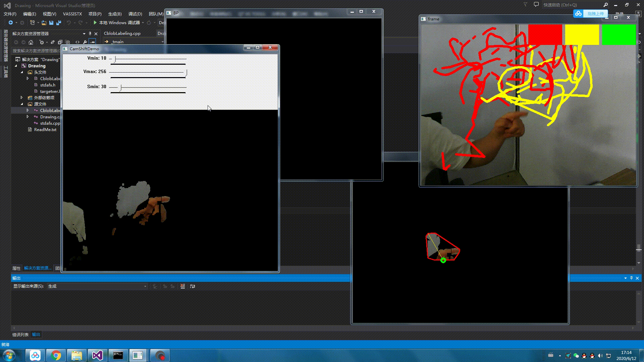
Task: Expand the 外部依赖项 tree node
Action: 22,98
